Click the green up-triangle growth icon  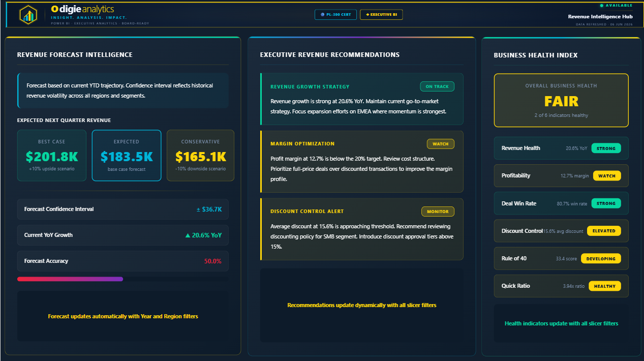coord(188,235)
